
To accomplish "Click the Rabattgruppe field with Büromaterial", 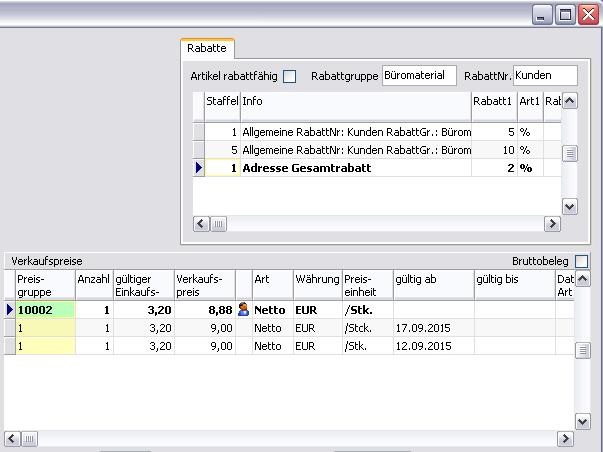I will click(419, 76).
